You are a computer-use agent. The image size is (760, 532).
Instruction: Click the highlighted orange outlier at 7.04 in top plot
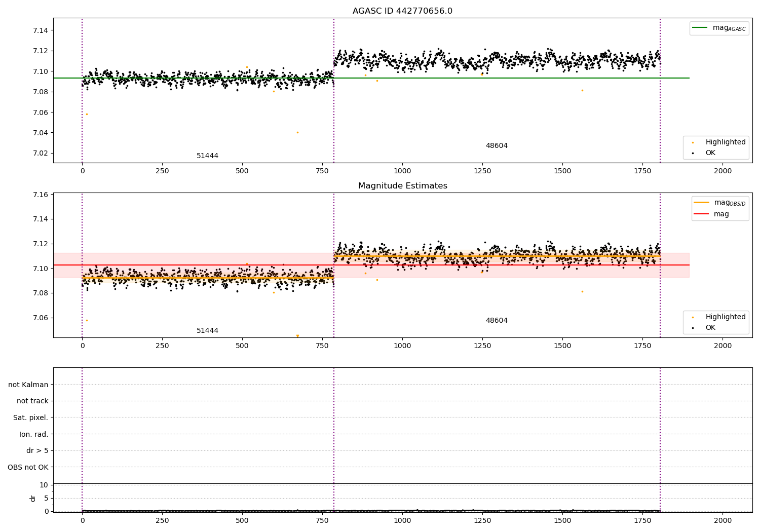[x=297, y=133]
